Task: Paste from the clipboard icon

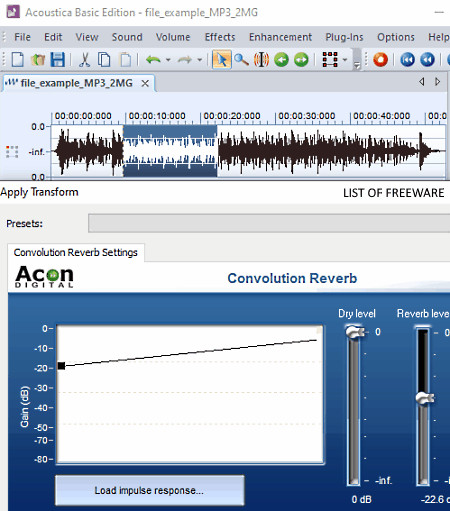Action: (x=125, y=60)
